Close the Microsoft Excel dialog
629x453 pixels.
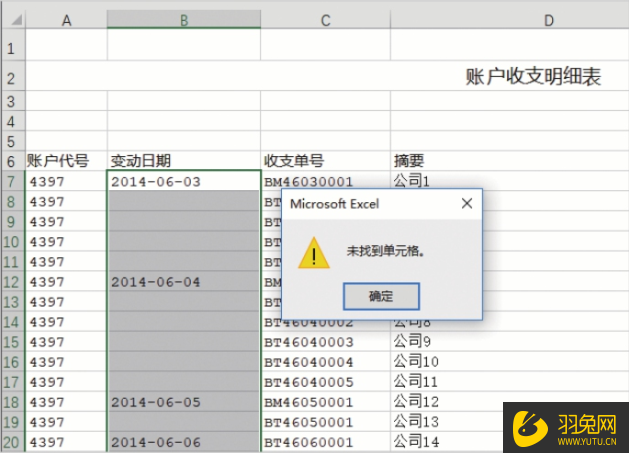467,203
